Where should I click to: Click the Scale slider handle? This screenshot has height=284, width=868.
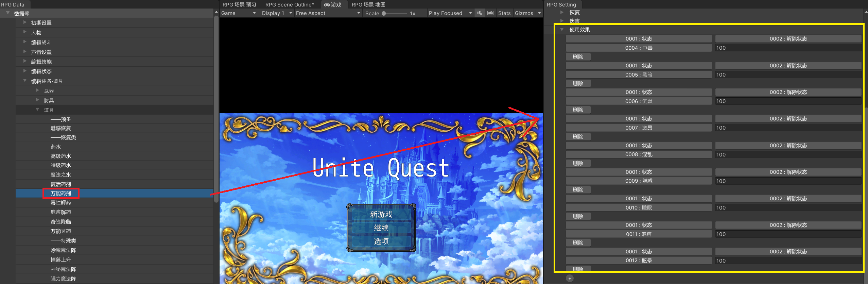click(x=384, y=13)
